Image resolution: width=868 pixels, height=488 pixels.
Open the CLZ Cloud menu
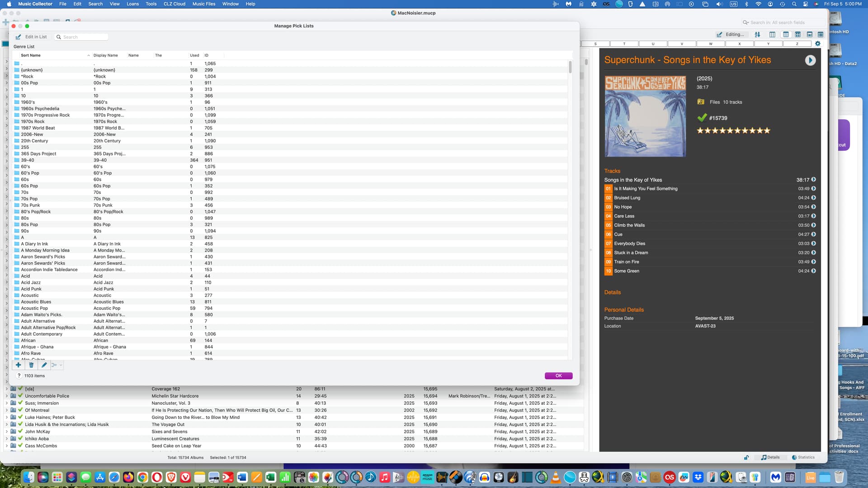[x=175, y=4]
